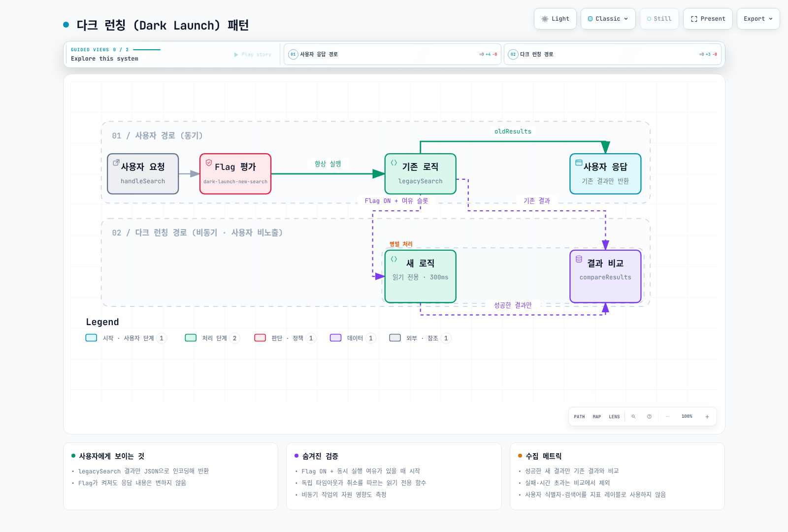Zoom out with the minus button
Viewport: 788px width, 532px height.
click(x=667, y=417)
